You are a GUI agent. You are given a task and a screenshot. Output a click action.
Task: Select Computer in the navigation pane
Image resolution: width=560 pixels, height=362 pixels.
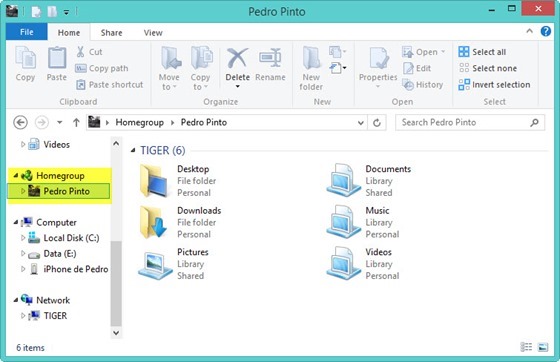click(x=56, y=222)
